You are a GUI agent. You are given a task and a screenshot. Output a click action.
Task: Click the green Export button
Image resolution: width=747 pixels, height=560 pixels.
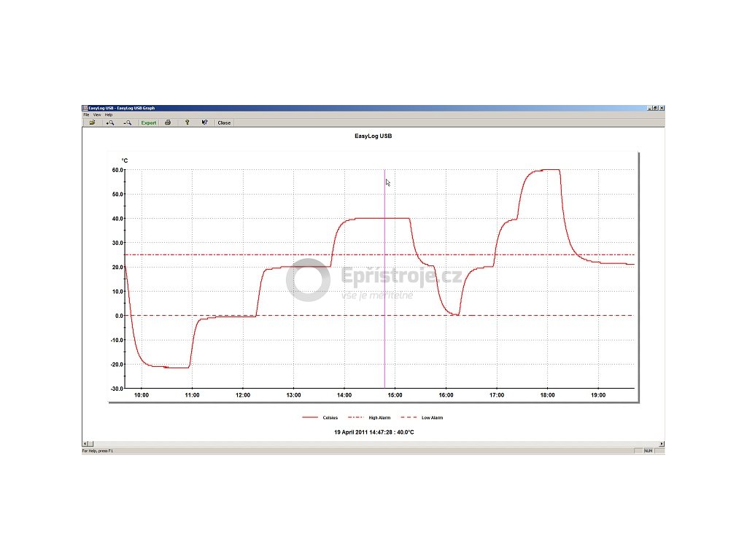point(149,122)
